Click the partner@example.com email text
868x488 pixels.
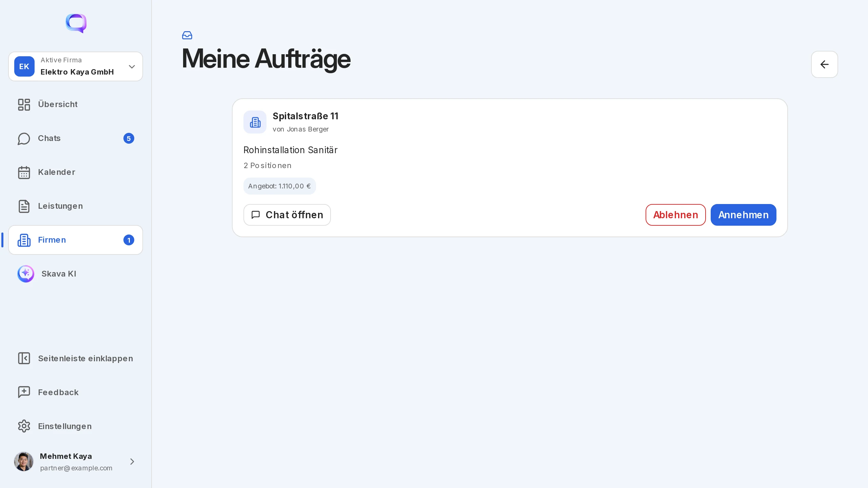coord(76,468)
